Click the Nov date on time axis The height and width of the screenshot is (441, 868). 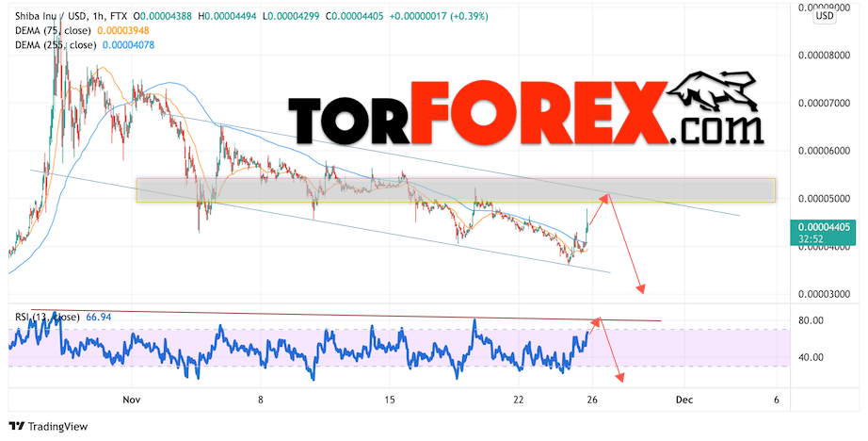132,400
